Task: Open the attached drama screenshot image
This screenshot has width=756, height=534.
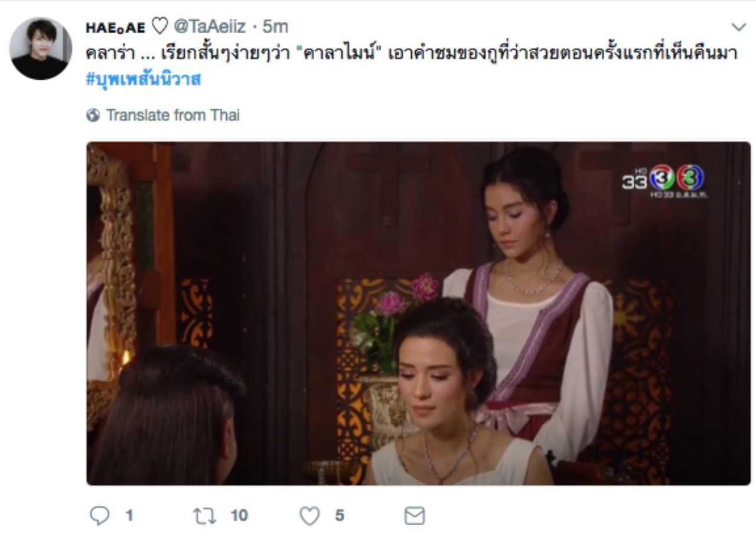Action: pos(418,314)
